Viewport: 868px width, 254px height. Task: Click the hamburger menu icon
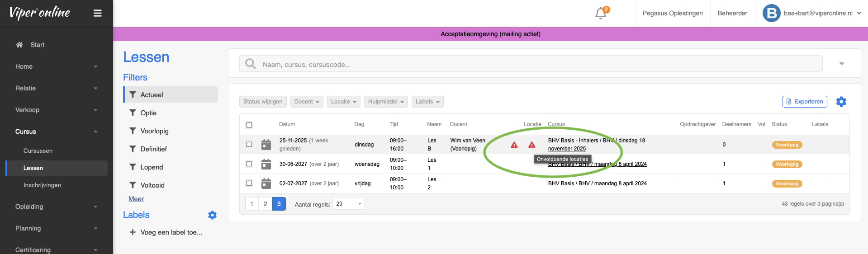tap(97, 13)
